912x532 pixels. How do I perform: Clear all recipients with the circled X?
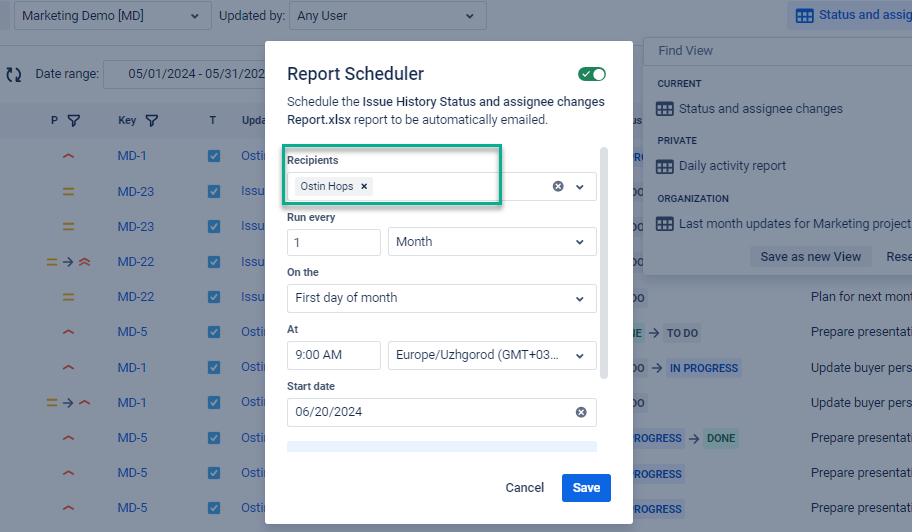(x=558, y=186)
